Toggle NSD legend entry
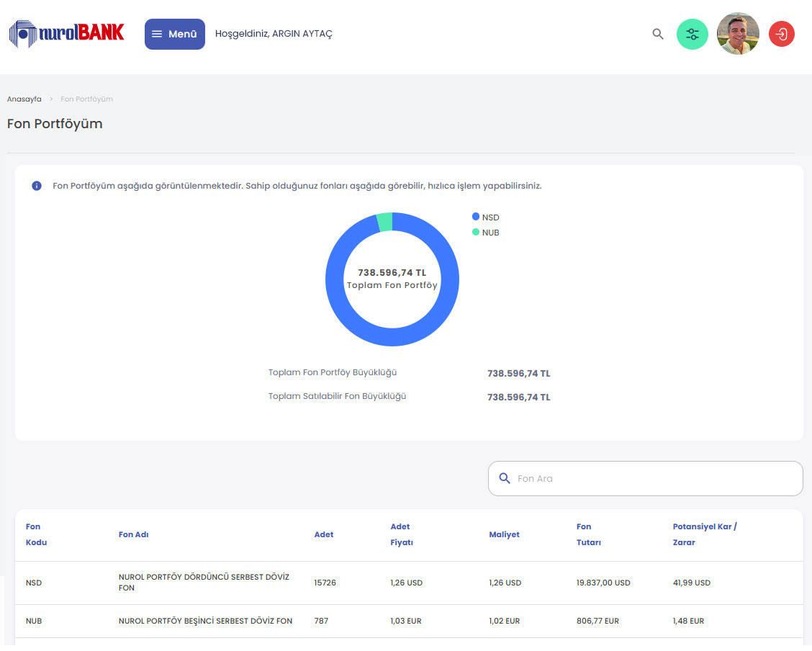 tap(486, 217)
